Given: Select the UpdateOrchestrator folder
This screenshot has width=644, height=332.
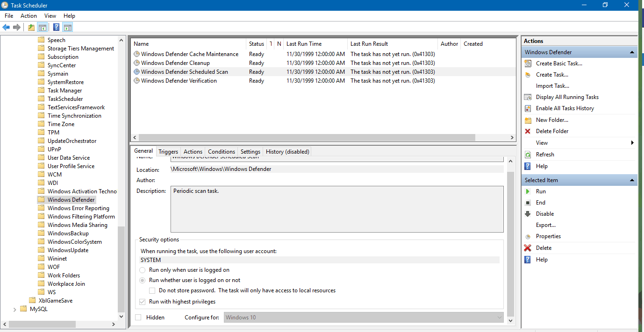Looking at the screenshot, I should 72,141.
